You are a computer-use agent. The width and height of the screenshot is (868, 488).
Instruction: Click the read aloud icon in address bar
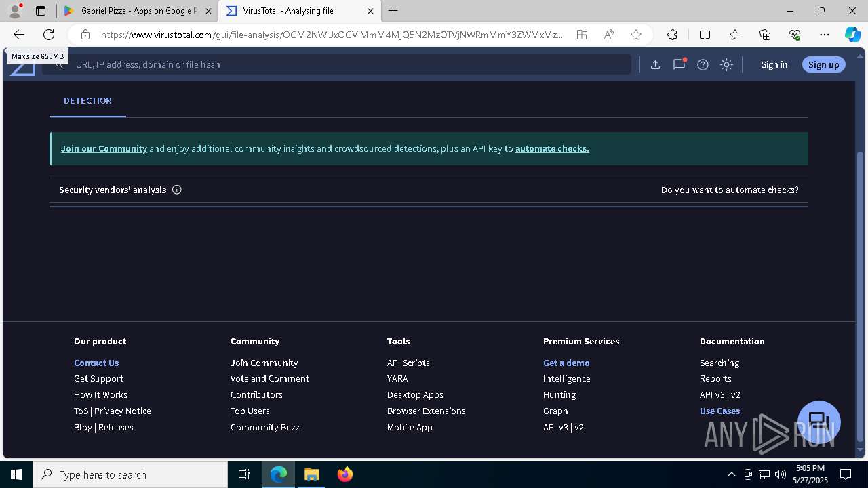[x=609, y=35]
